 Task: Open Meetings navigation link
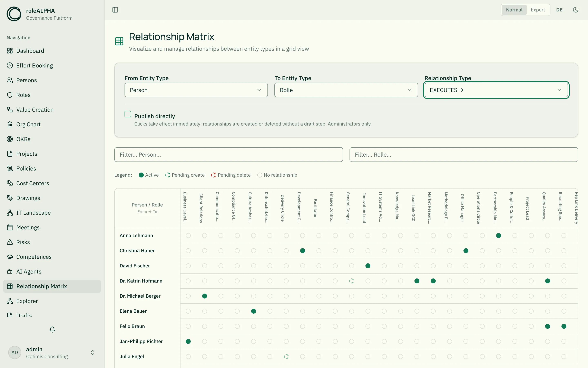[x=52, y=227]
